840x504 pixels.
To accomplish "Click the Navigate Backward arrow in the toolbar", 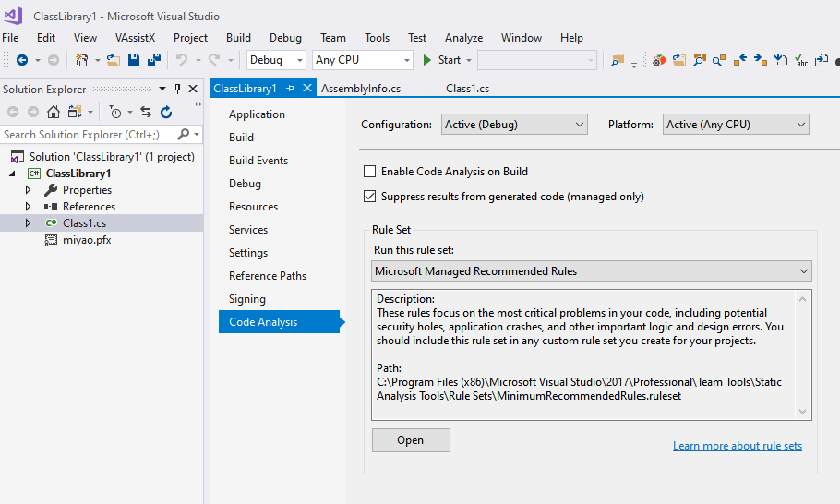I will click(22, 60).
